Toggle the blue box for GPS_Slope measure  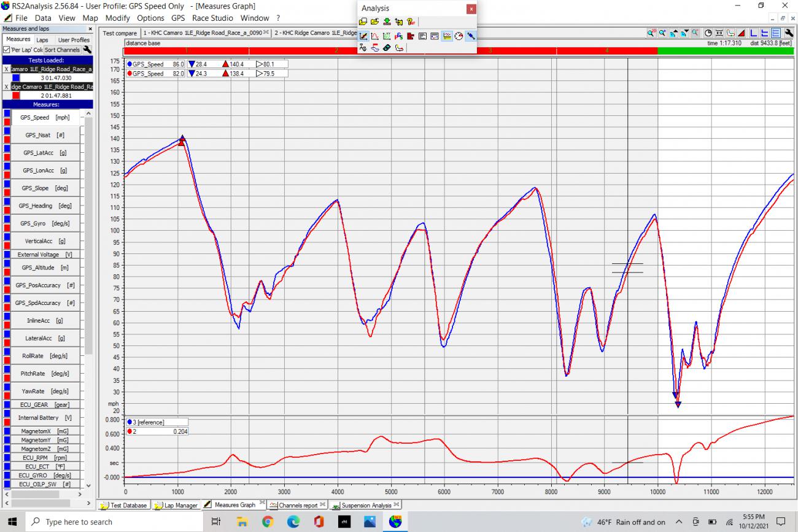coord(7,184)
